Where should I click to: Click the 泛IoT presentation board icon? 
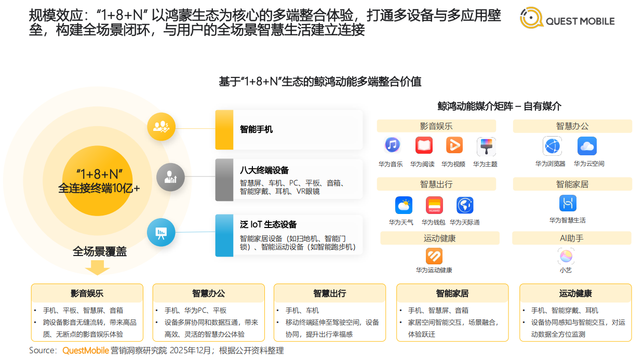[162, 233]
